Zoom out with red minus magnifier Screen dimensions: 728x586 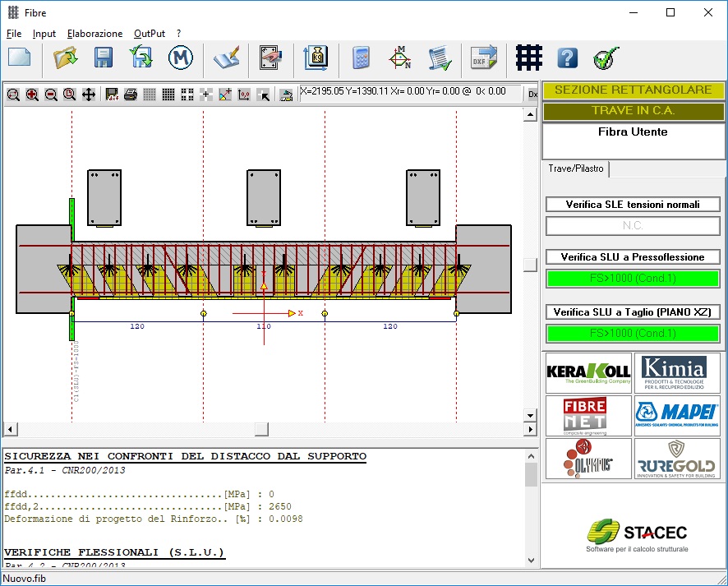click(x=51, y=95)
